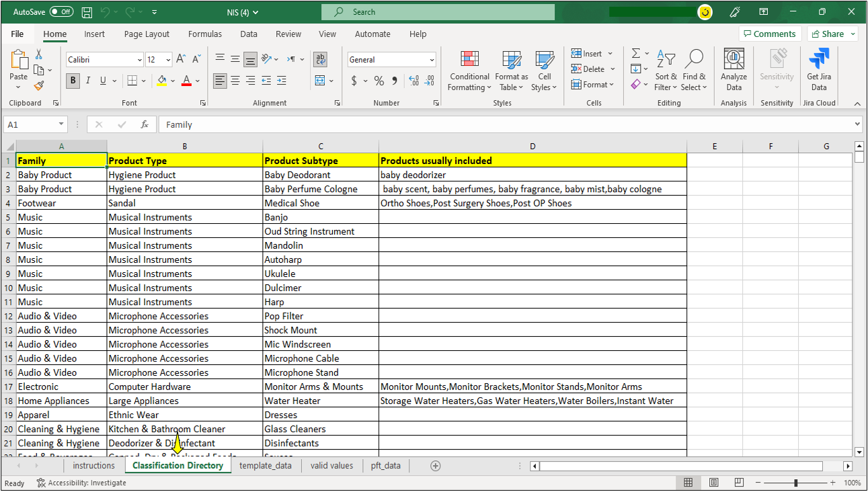The image size is (868, 492).
Task: Switch to the template_data sheet tab
Action: (266, 465)
